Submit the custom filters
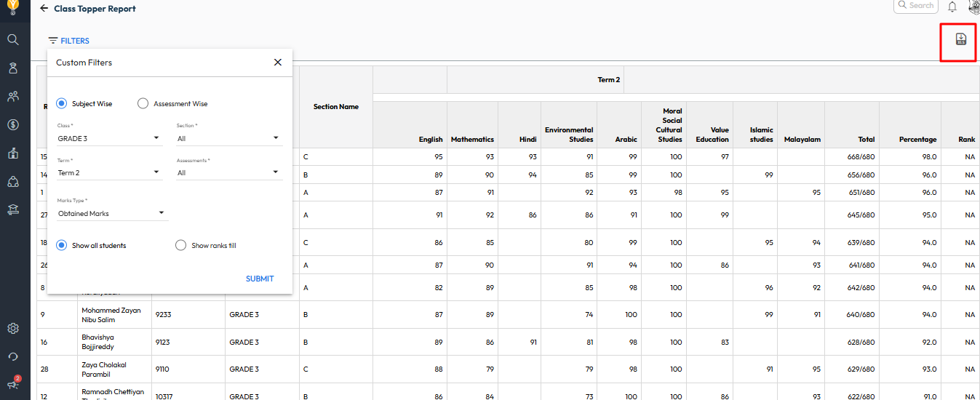This screenshot has width=980, height=400. click(x=260, y=279)
